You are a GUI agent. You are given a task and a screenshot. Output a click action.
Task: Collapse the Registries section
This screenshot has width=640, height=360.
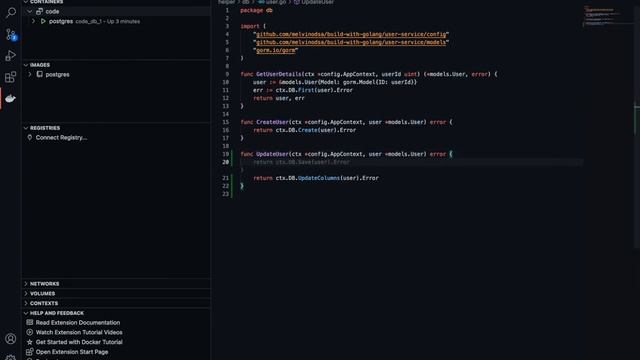[26, 128]
